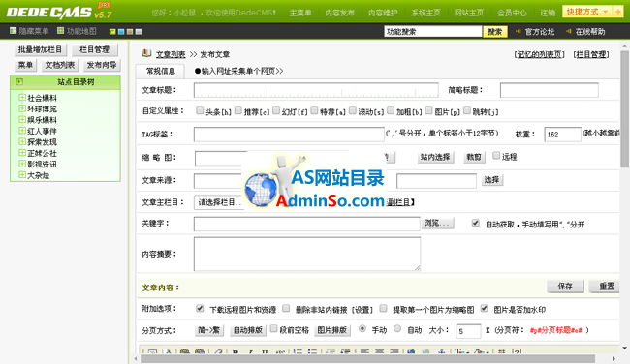Check the 段前空格 box
This screenshot has width=630, height=364.
(273, 329)
